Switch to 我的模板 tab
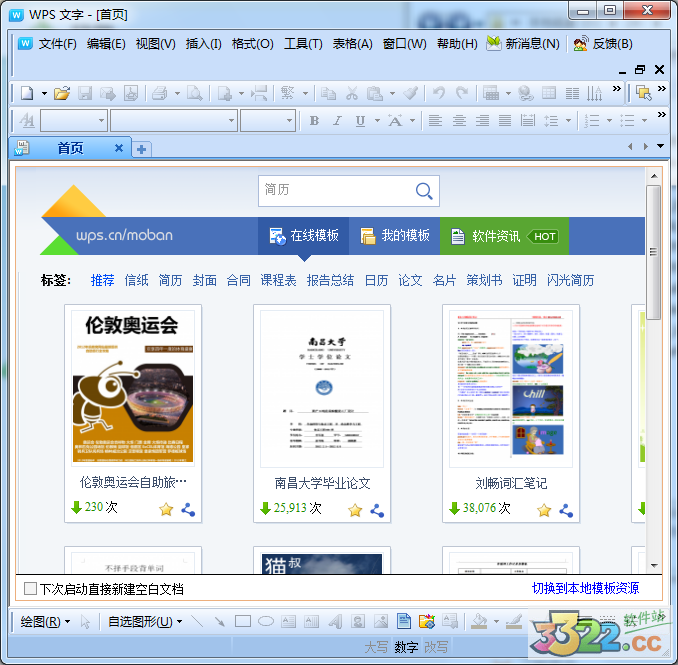Viewport: 678px width, 665px height. pyautogui.click(x=394, y=236)
